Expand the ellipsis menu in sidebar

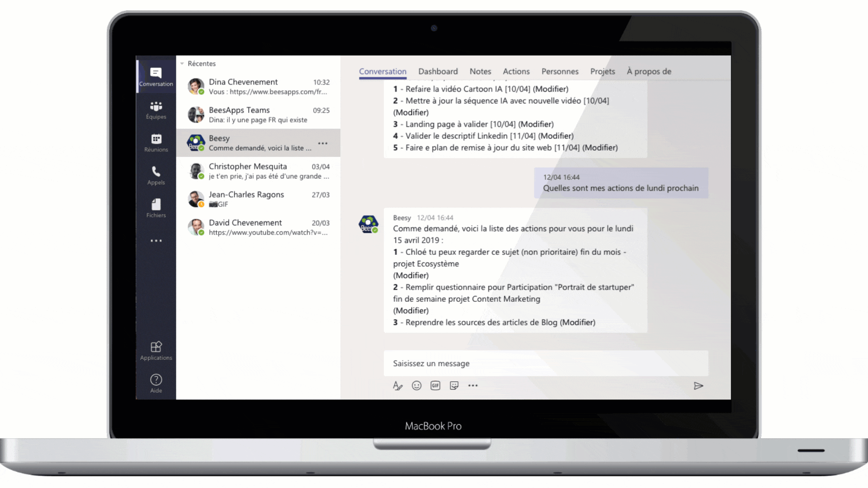tap(156, 241)
